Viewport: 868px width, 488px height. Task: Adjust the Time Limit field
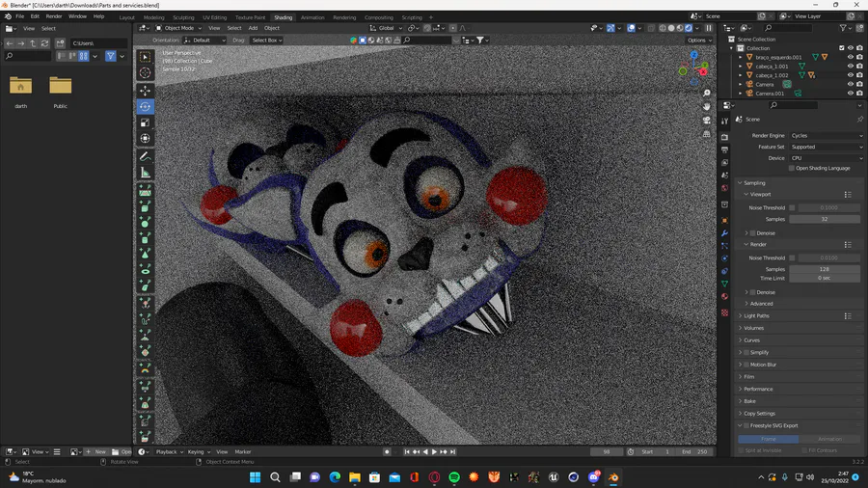(825, 278)
